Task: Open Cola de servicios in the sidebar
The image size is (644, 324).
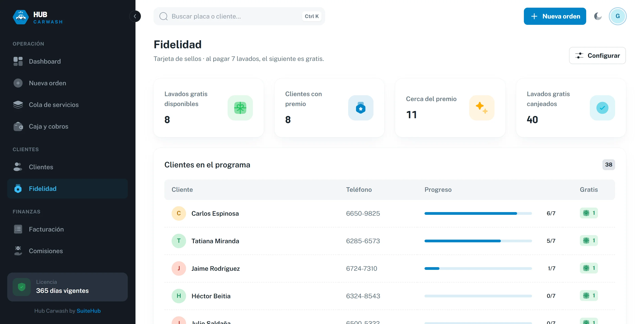Action: pyautogui.click(x=68, y=105)
